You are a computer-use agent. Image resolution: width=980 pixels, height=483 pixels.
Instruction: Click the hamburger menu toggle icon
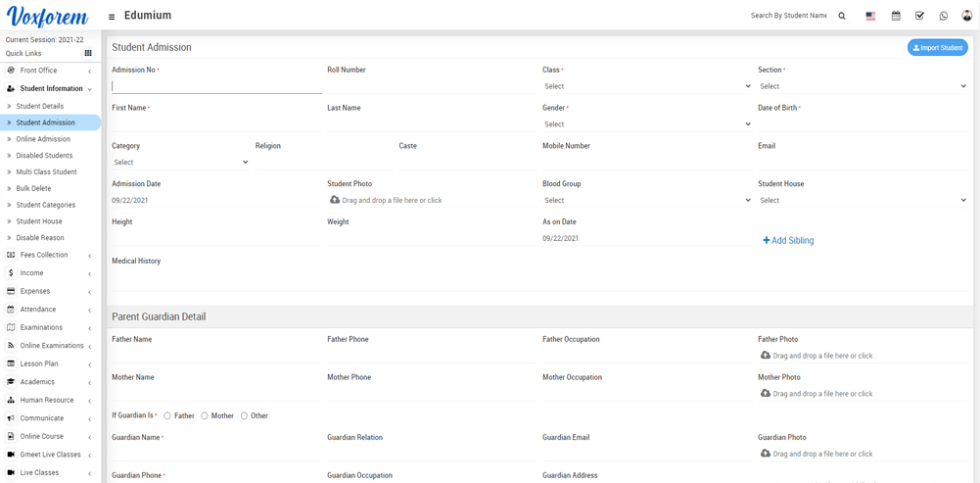pos(112,17)
